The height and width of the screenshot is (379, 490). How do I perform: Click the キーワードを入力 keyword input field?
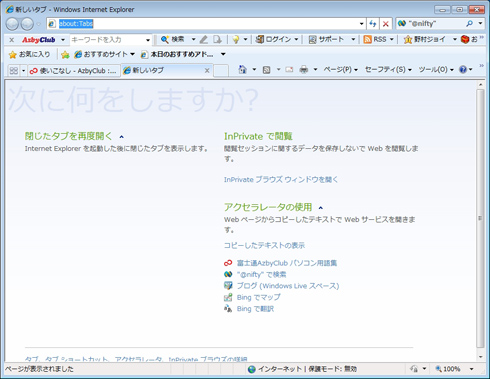click(107, 40)
